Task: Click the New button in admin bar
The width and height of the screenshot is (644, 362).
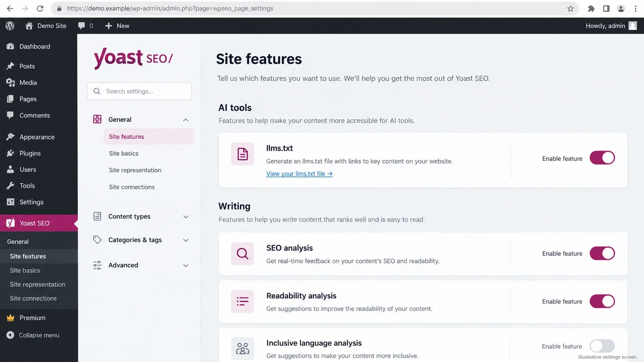Action: [117, 26]
